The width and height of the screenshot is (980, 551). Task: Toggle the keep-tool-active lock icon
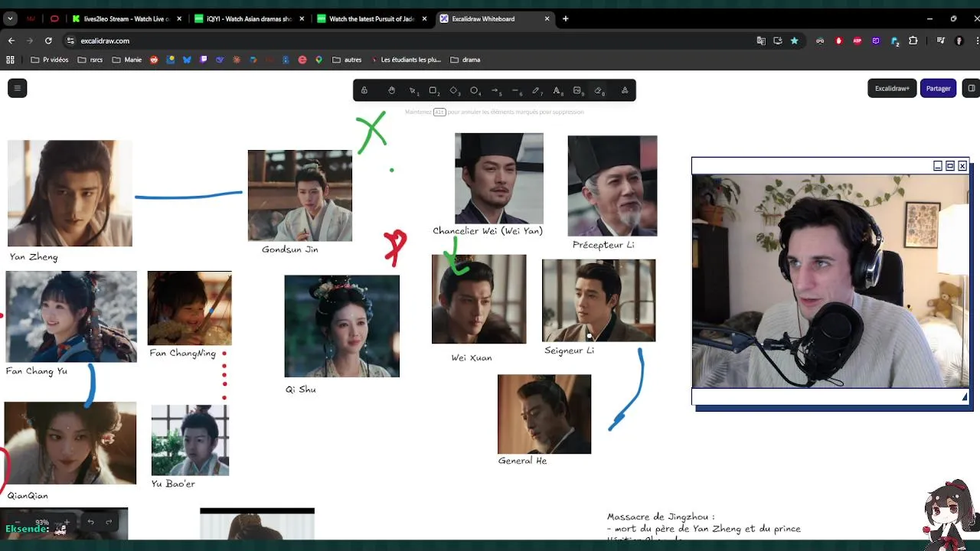pyautogui.click(x=364, y=90)
